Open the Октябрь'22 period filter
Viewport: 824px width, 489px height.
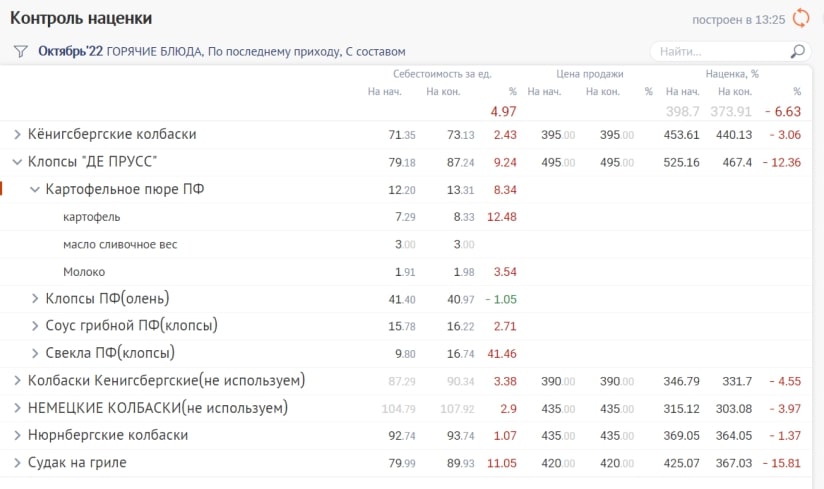[70, 51]
